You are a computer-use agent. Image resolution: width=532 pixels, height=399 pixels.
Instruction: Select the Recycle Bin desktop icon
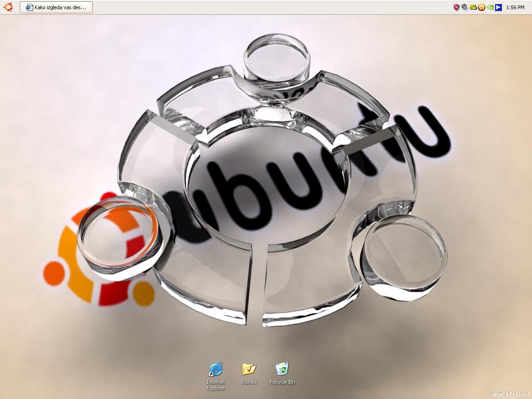(x=282, y=369)
